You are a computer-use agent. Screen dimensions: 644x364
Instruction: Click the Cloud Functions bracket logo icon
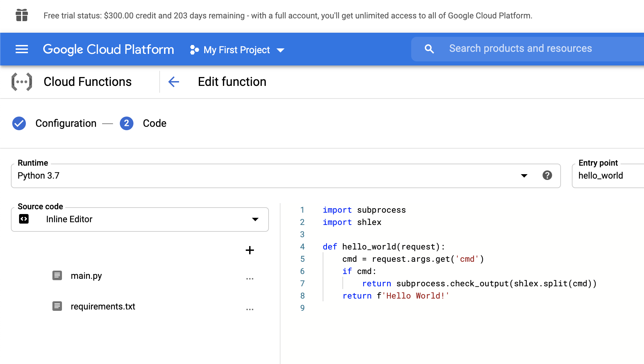pos(22,82)
